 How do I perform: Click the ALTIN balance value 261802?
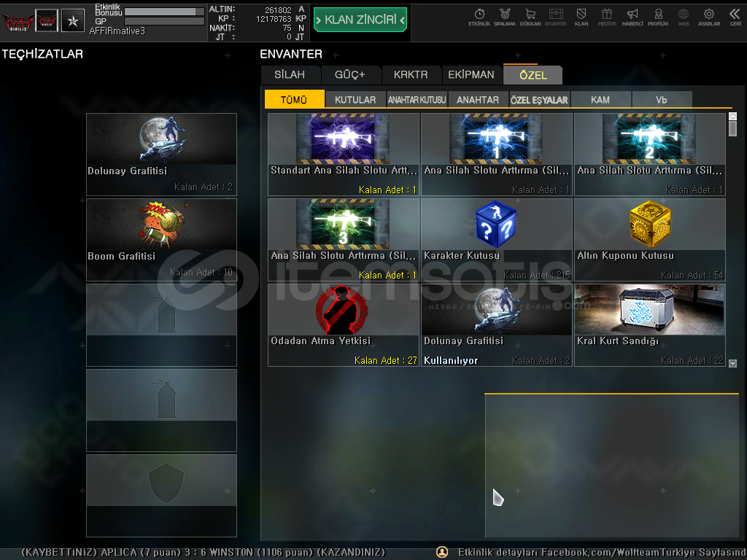click(278, 10)
